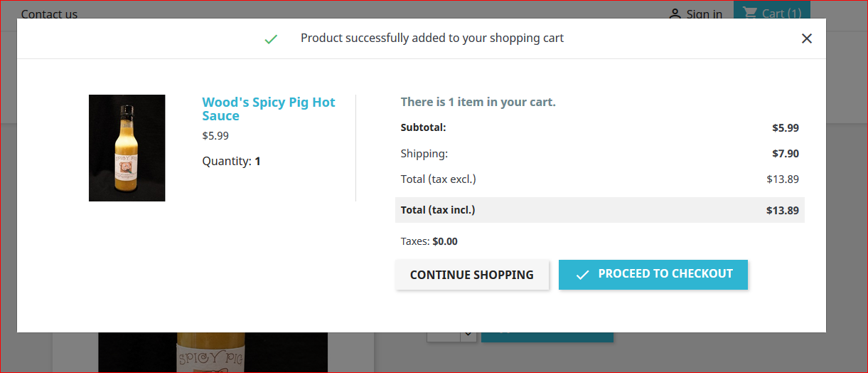Click the $5.99 price under product name
This screenshot has width=868, height=373.
[x=215, y=135]
